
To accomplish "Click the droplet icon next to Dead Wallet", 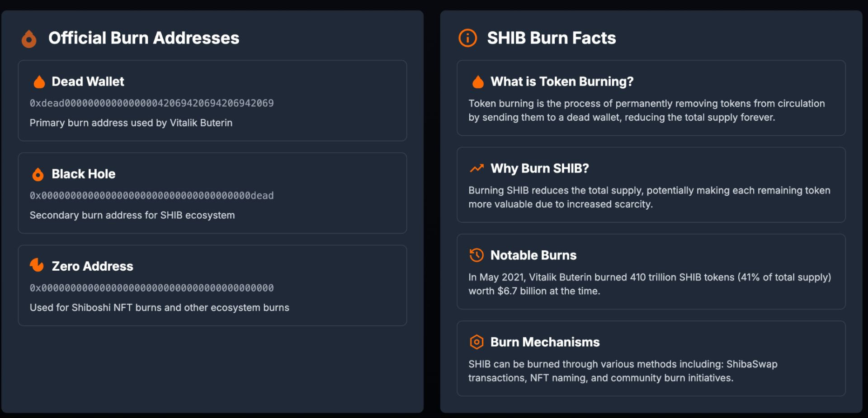I will [39, 82].
